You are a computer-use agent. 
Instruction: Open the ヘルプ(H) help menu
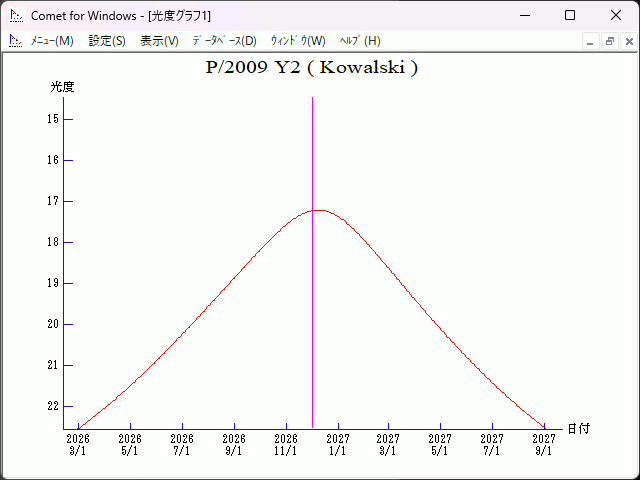click(x=360, y=41)
